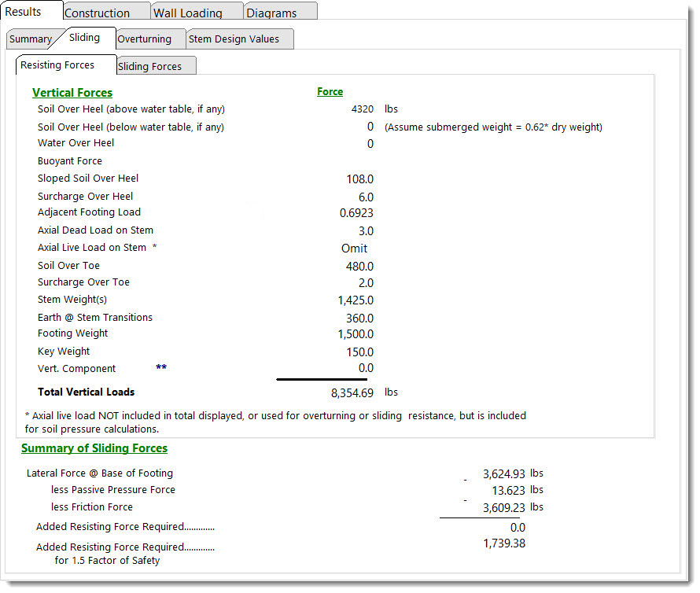Show the Stem Design Values tab
Viewport: 700px width, 593px height.
pos(234,39)
